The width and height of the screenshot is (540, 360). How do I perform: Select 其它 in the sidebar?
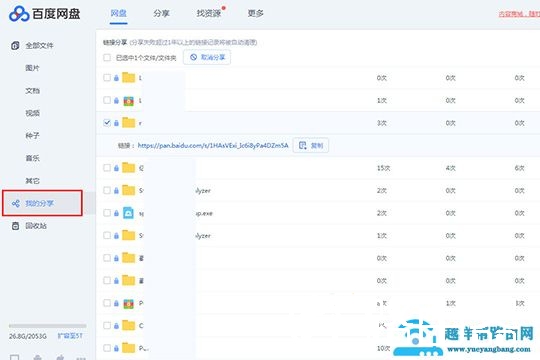pos(32,181)
